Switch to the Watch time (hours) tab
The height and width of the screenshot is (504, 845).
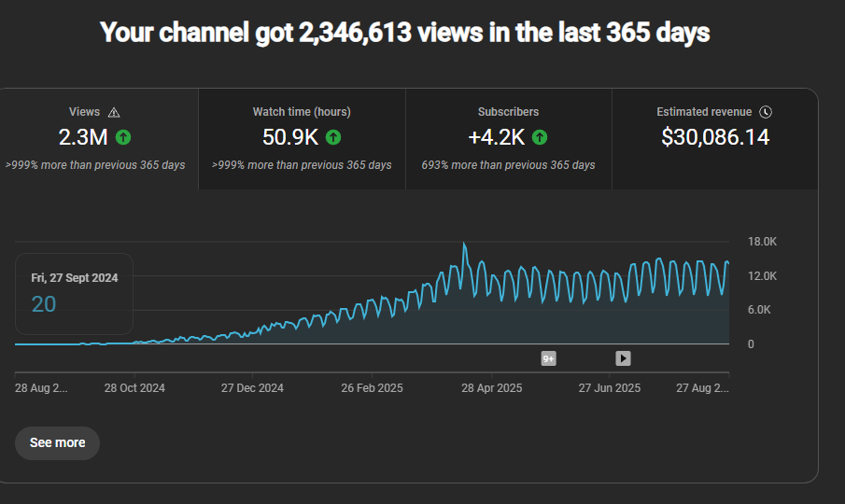[x=302, y=138]
